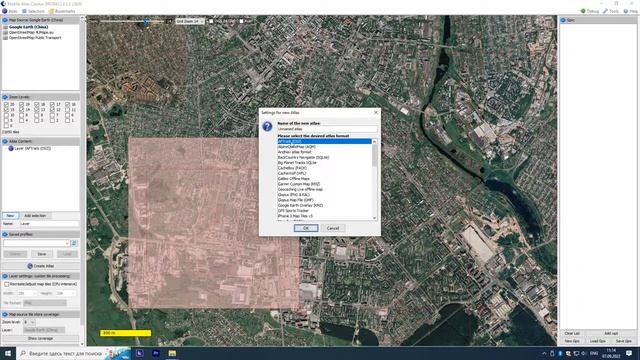
Task: Open the Grid Zoom dropdown above map
Action: 190,21
